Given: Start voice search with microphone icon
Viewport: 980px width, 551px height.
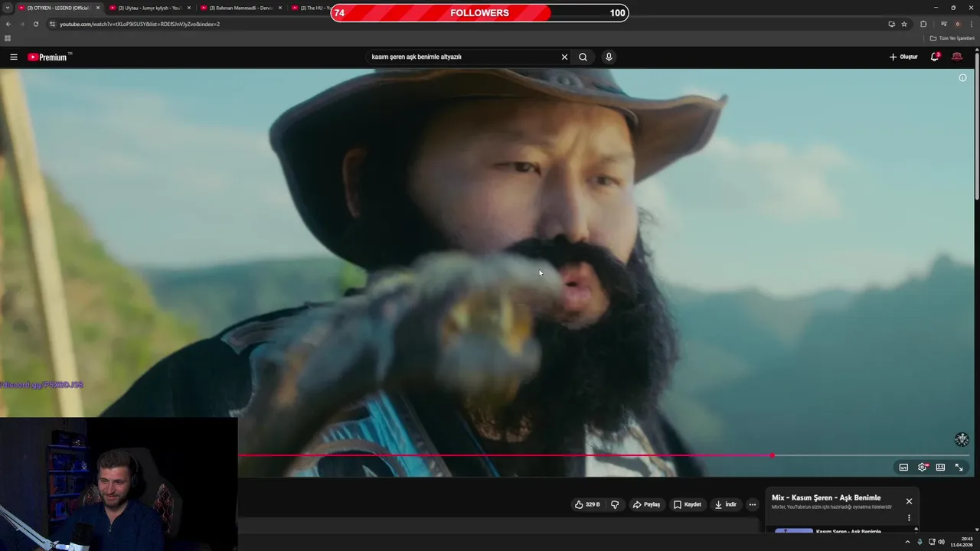Looking at the screenshot, I should [609, 57].
